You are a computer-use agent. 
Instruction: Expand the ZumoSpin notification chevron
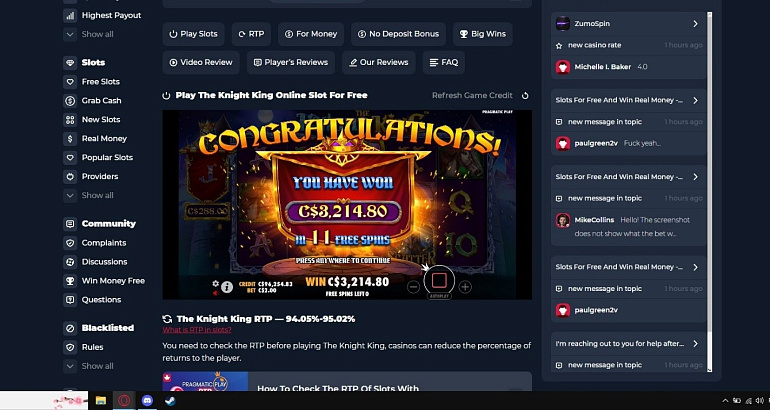point(695,24)
